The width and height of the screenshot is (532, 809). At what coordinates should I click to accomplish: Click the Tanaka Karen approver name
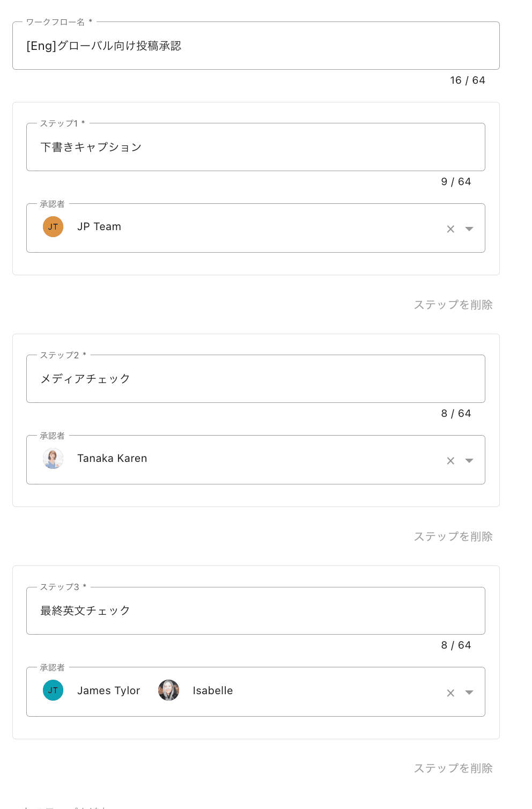112,459
